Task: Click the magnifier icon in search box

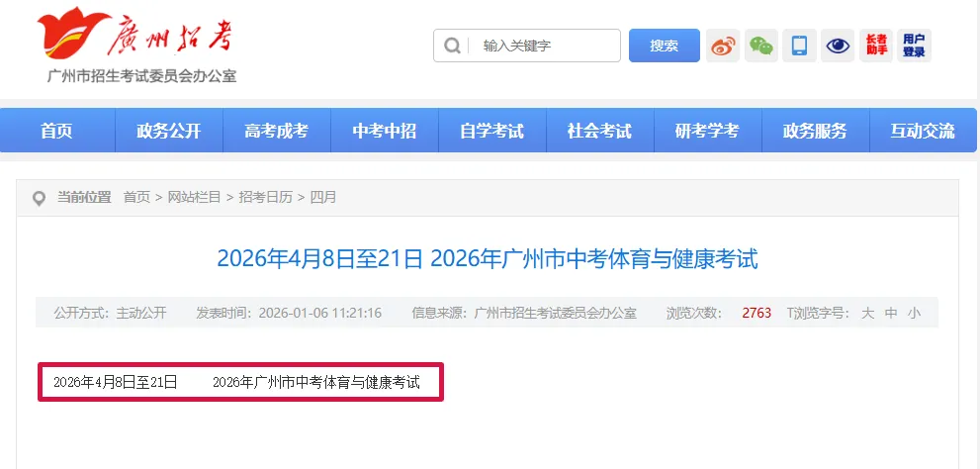Action: pyautogui.click(x=452, y=46)
